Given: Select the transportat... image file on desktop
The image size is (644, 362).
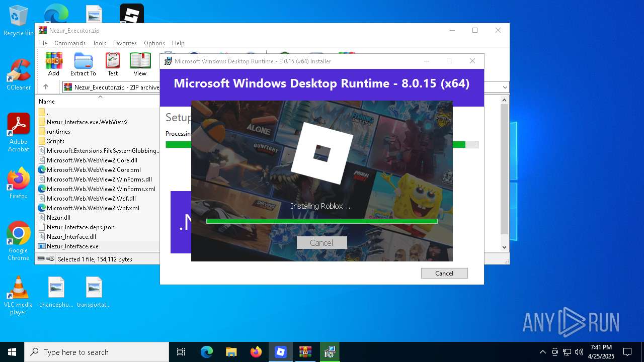Looking at the screenshot, I should pyautogui.click(x=94, y=292).
